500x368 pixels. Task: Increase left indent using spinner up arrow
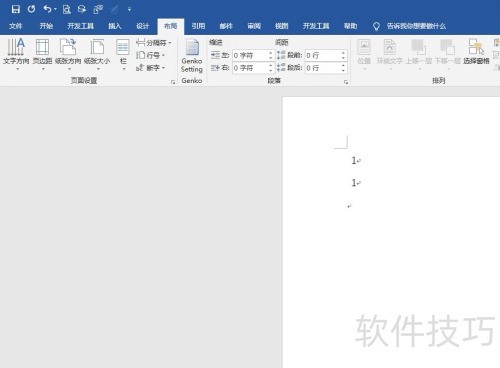click(x=271, y=53)
